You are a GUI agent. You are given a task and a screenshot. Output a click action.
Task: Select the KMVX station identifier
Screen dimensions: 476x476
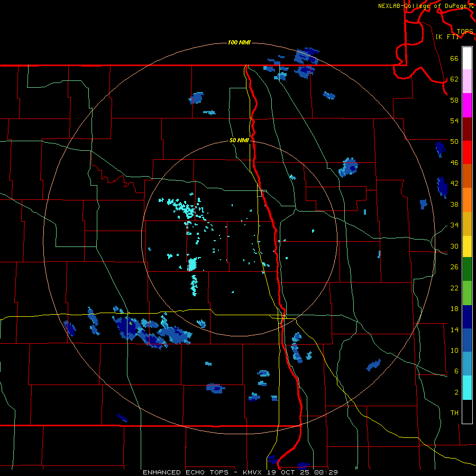[x=253, y=472]
